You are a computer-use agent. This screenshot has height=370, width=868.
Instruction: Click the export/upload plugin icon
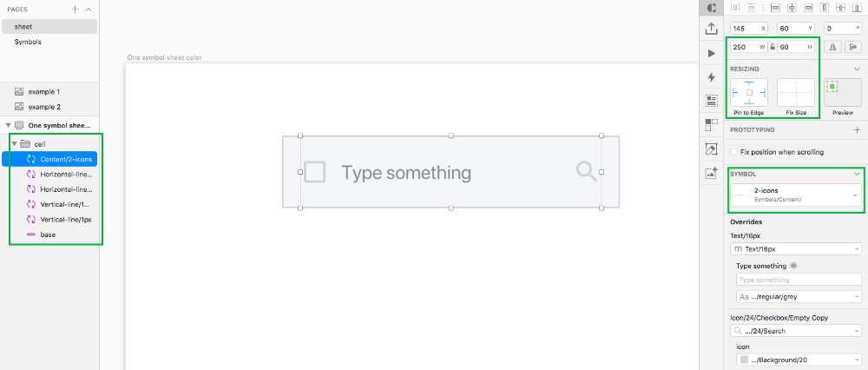[712, 30]
